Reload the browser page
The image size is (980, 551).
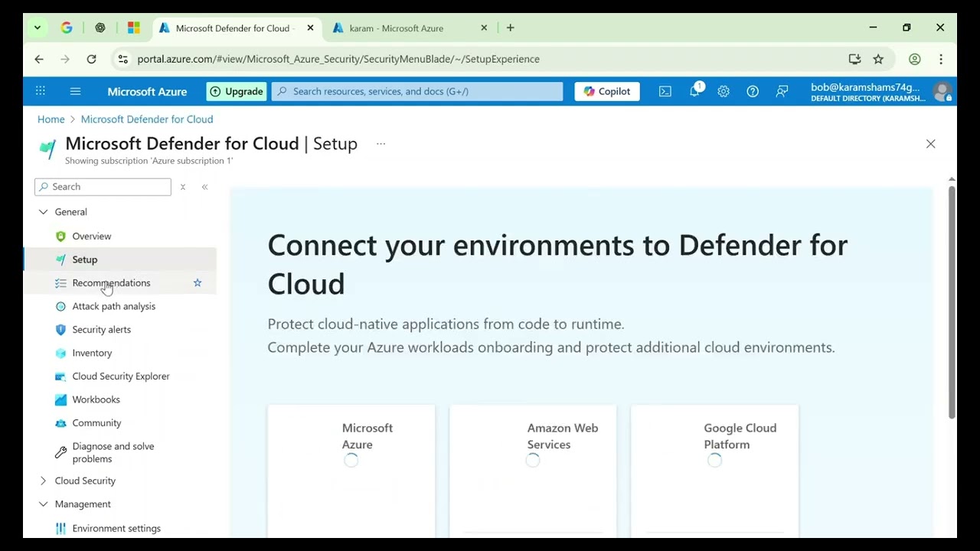click(91, 59)
